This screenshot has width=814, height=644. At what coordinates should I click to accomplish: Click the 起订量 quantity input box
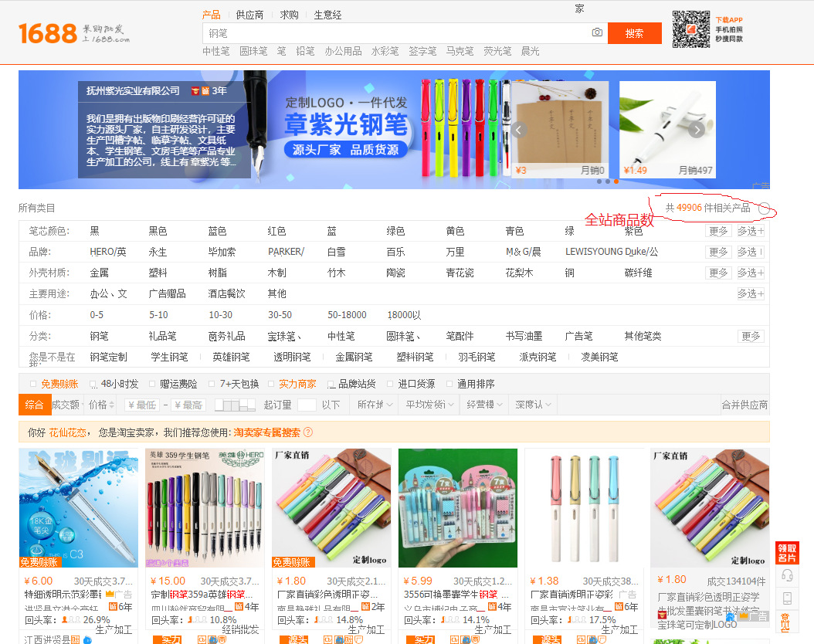coord(307,405)
